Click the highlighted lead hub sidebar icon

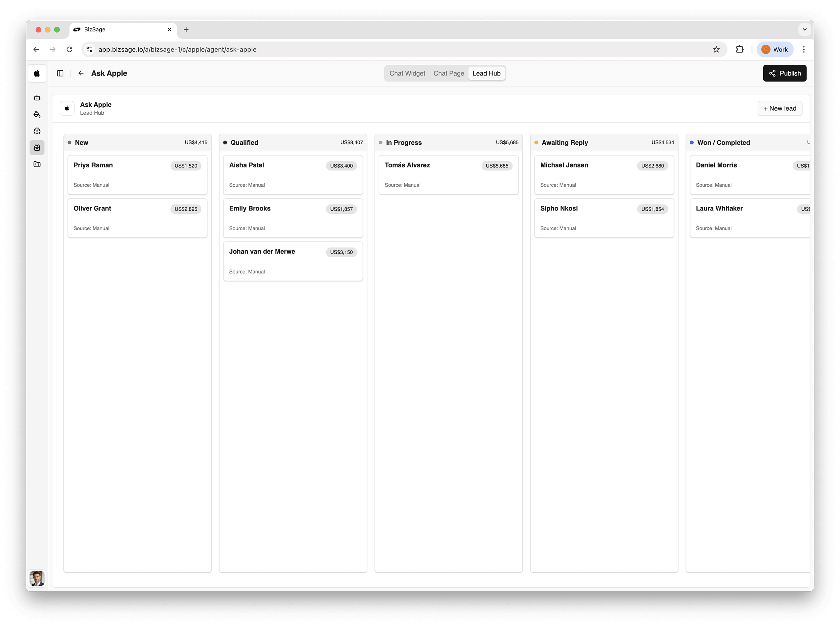(x=37, y=148)
